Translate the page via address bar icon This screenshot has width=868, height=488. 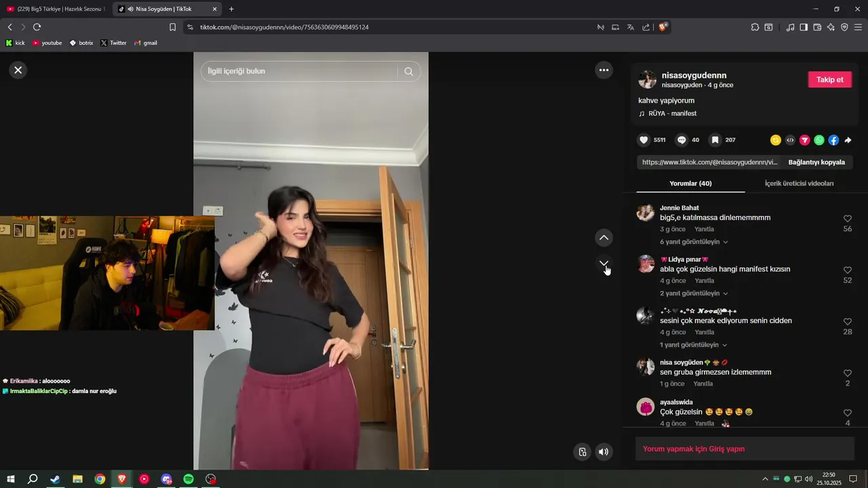tap(631, 27)
